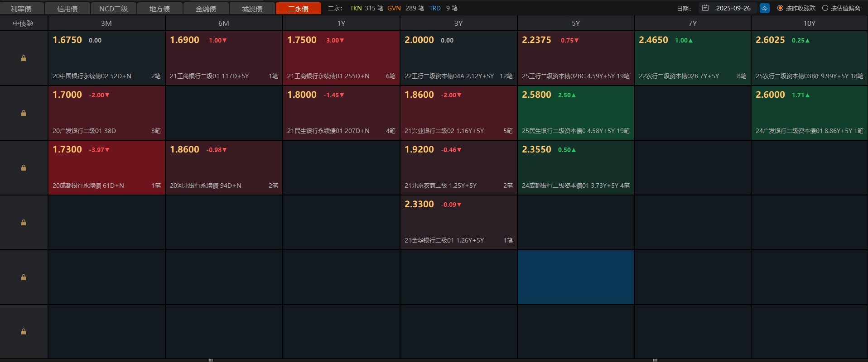This screenshot has width=868, height=362.
Task: Switch to the 利率债 tab
Action: coord(21,9)
